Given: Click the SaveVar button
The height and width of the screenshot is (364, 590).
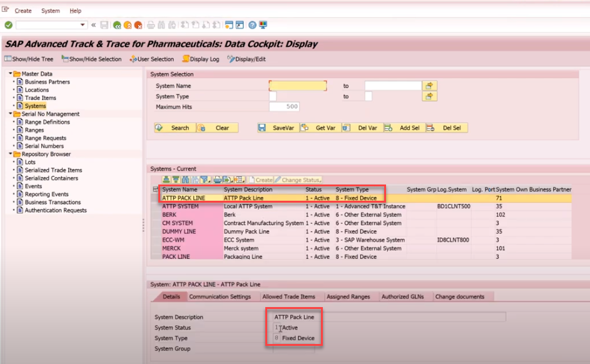Looking at the screenshot, I should tap(278, 128).
